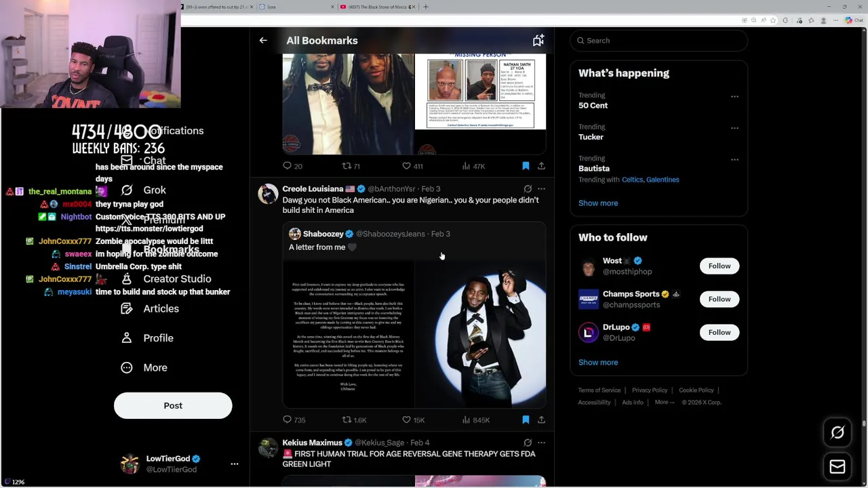Open Grok action on Kekius Maximus tweet
The width and height of the screenshot is (868, 488).
[x=528, y=443]
